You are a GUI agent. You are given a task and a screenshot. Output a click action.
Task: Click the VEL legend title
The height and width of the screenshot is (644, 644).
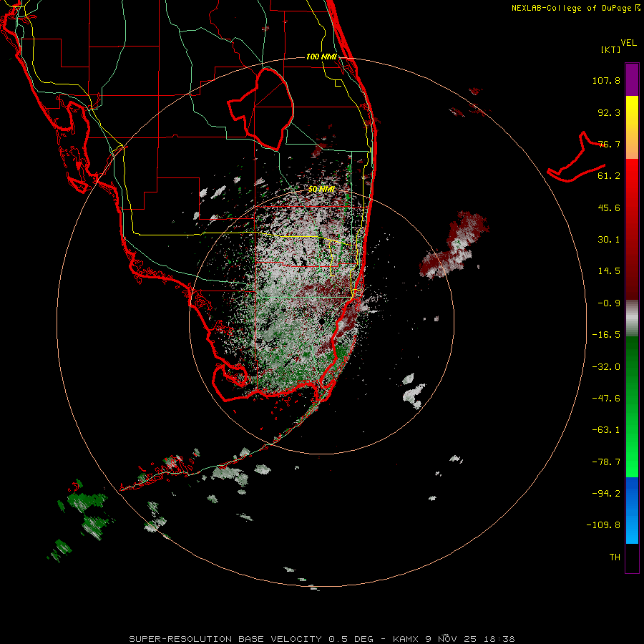click(x=628, y=43)
